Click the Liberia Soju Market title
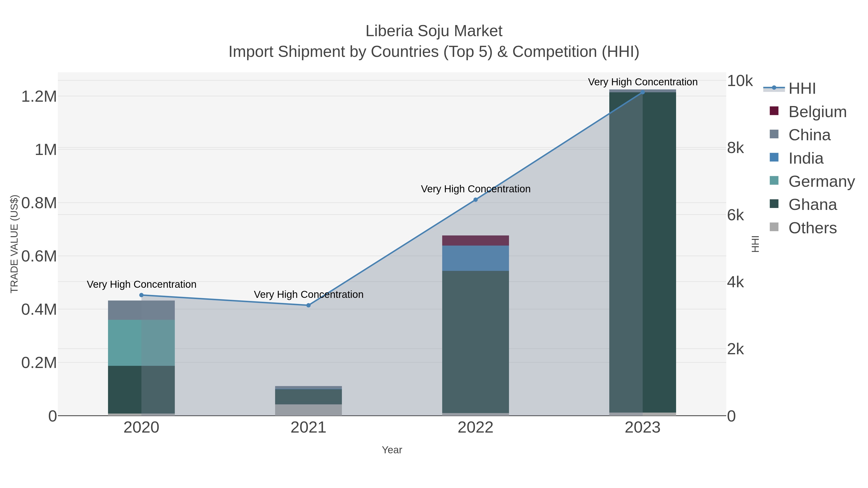Screen dimensions: 868x488 pyautogui.click(x=434, y=31)
